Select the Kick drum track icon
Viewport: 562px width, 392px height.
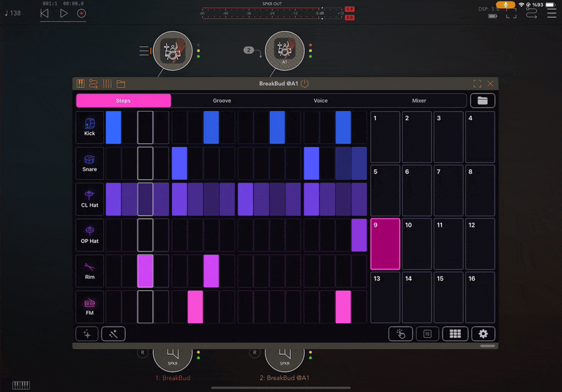tap(90, 127)
